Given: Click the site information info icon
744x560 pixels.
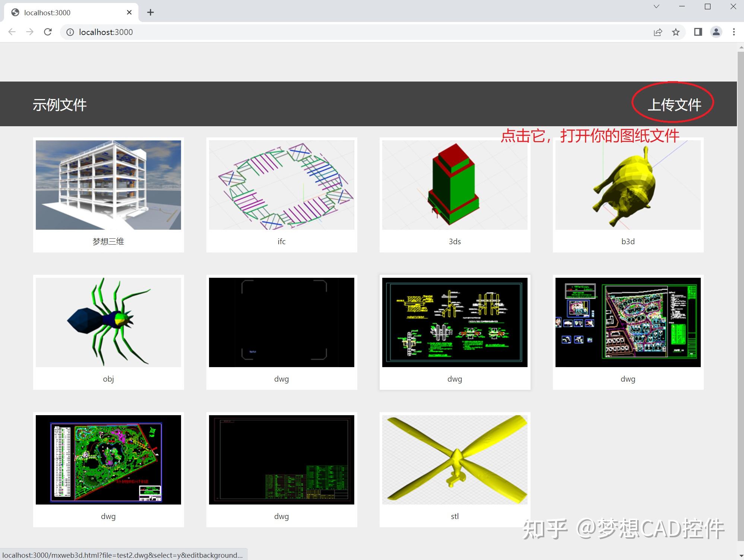Looking at the screenshot, I should pos(70,32).
